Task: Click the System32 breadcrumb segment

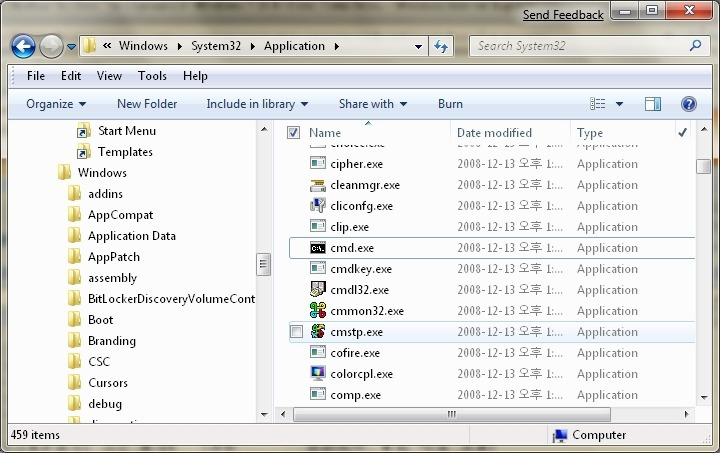Action: (x=216, y=46)
